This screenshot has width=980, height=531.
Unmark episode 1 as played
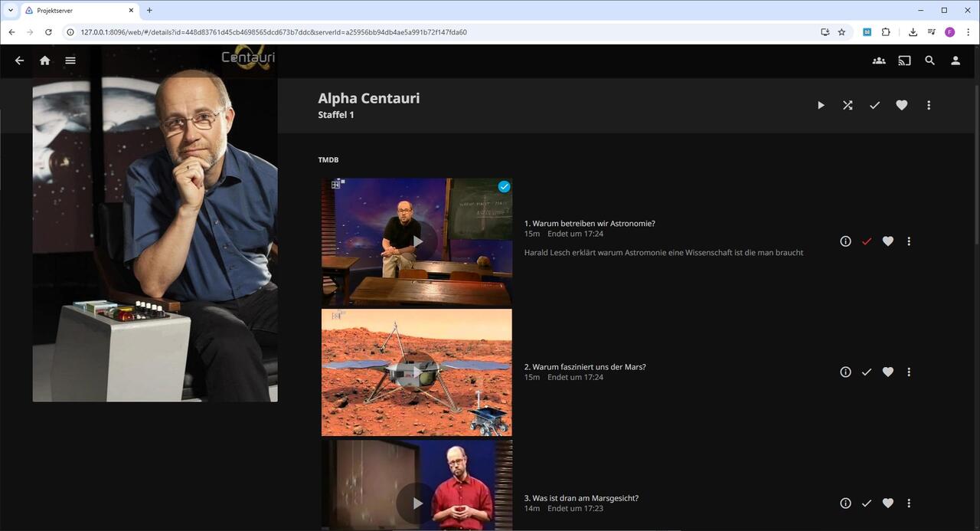click(x=867, y=241)
